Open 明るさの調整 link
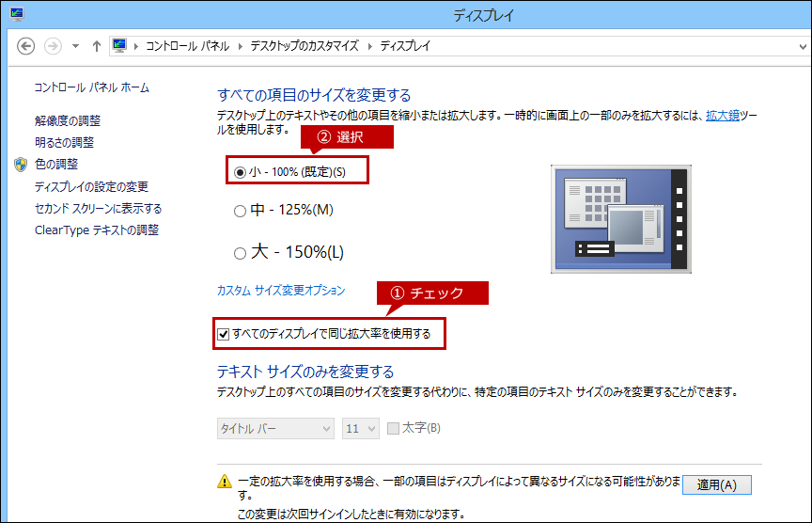This screenshot has width=812, height=523. click(64, 143)
